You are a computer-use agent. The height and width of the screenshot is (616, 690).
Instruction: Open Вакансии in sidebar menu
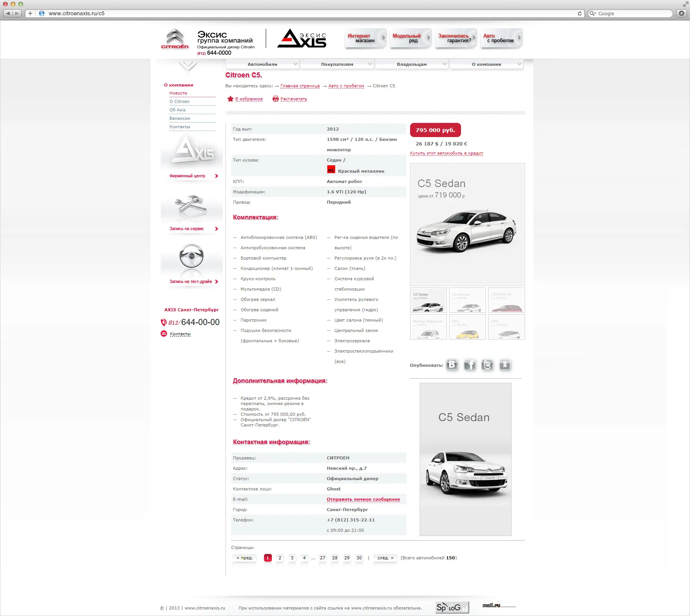coord(180,118)
